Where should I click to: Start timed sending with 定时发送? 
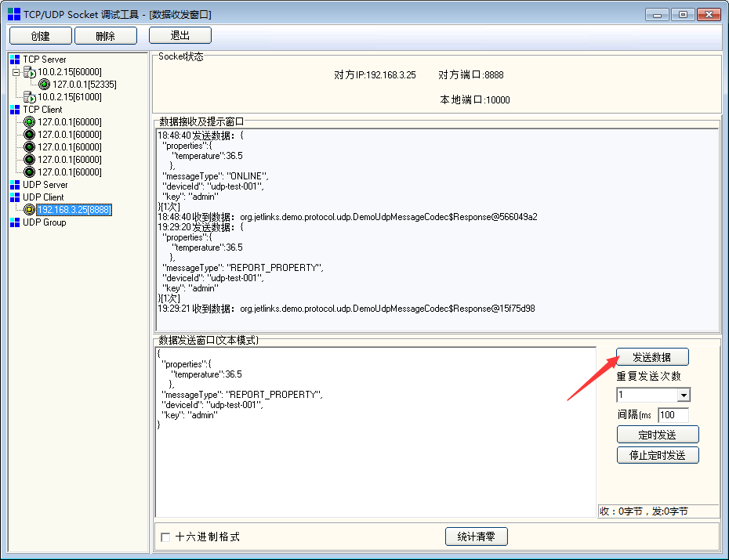coord(657,435)
